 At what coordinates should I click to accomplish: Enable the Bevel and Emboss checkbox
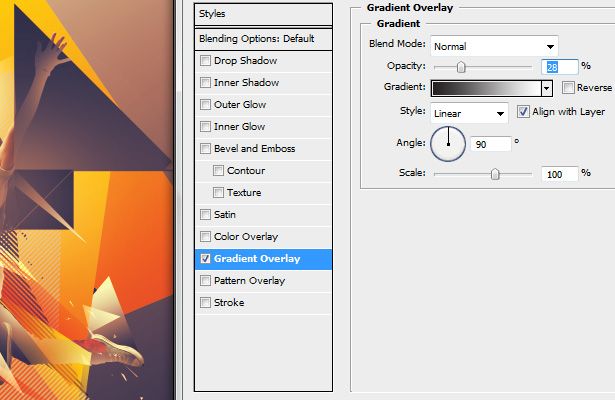pos(205,148)
